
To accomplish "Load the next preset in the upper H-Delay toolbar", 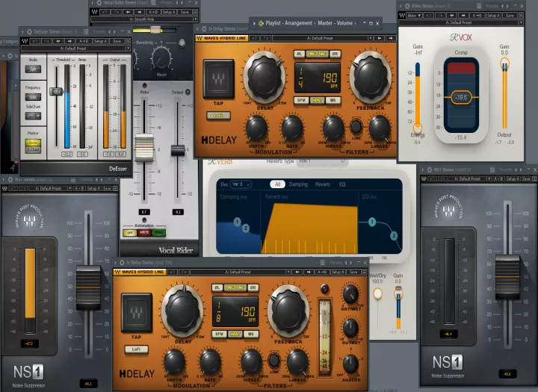I will pyautogui.click(x=391, y=38).
